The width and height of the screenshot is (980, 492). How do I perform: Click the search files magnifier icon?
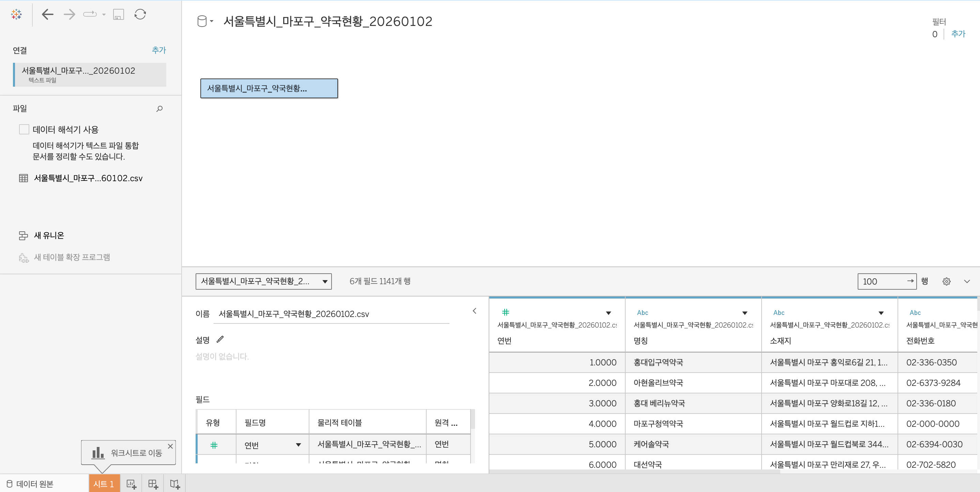point(159,109)
